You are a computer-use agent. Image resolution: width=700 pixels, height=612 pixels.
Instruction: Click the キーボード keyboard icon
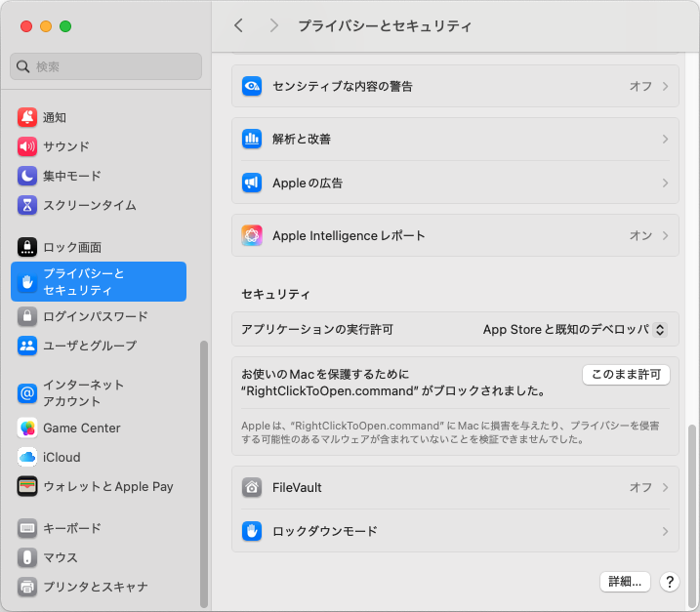tap(27, 528)
